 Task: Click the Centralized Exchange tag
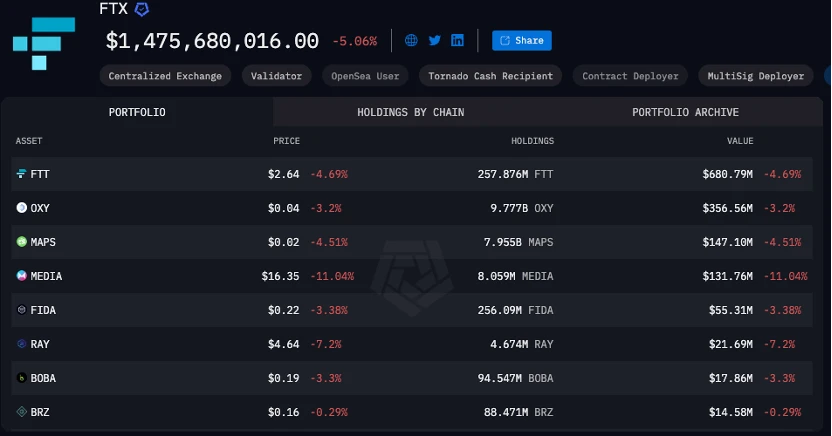[x=166, y=76]
